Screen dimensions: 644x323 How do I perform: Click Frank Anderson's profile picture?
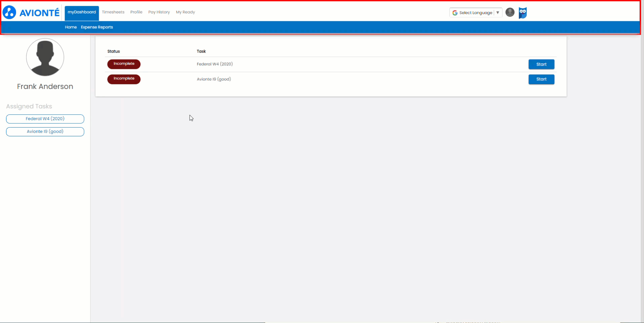click(x=45, y=57)
